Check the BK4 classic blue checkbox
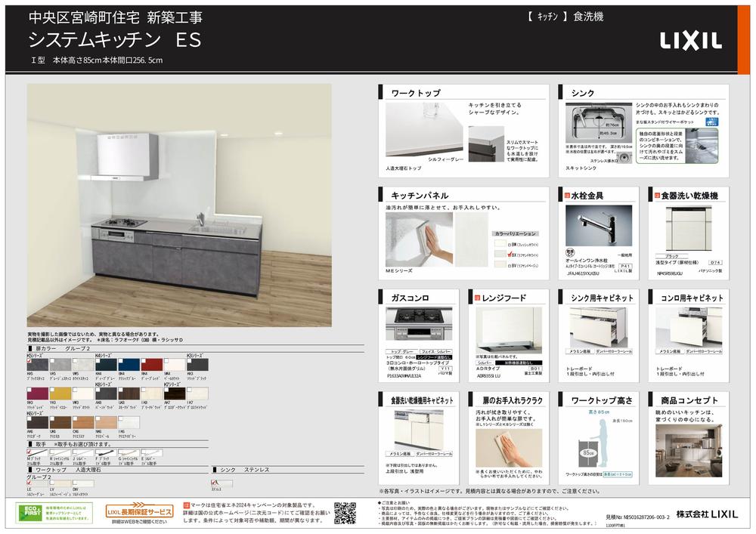The height and width of the screenshot is (534, 756). (120, 360)
